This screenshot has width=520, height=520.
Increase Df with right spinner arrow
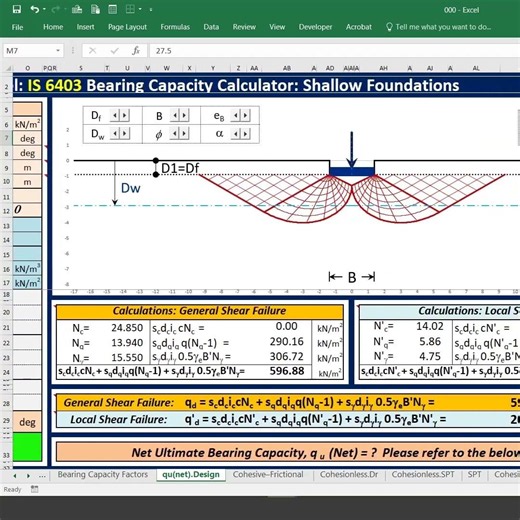point(125,115)
